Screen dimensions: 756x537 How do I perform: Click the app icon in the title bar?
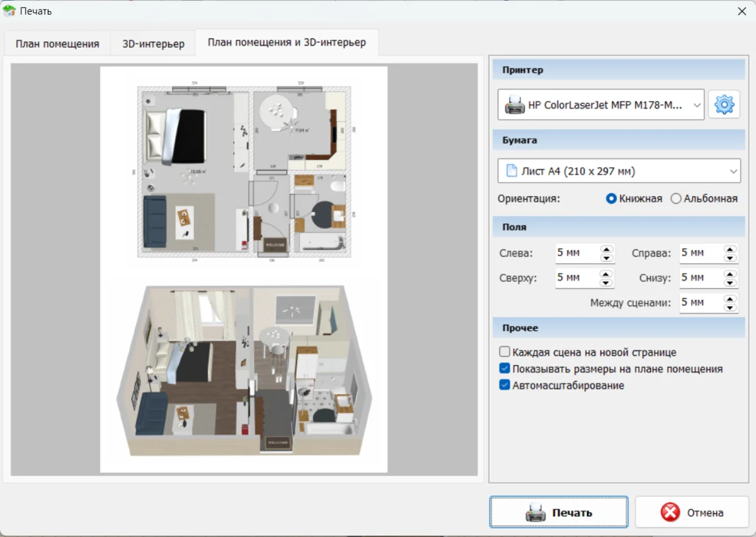click(x=9, y=11)
